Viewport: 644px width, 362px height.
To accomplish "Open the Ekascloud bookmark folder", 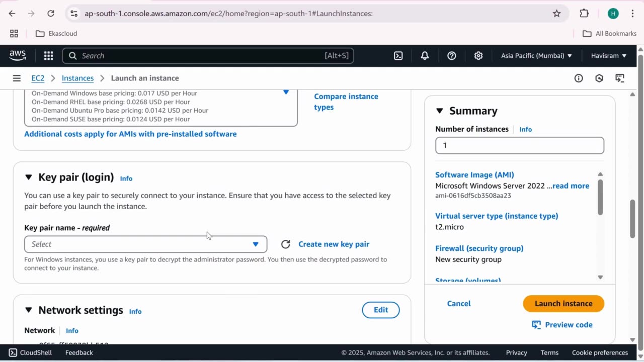I will point(56,34).
